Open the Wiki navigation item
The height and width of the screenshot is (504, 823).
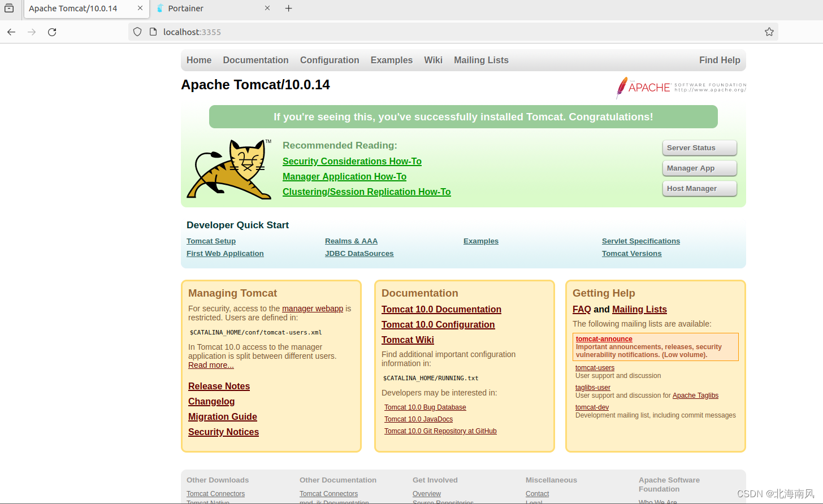click(x=433, y=60)
